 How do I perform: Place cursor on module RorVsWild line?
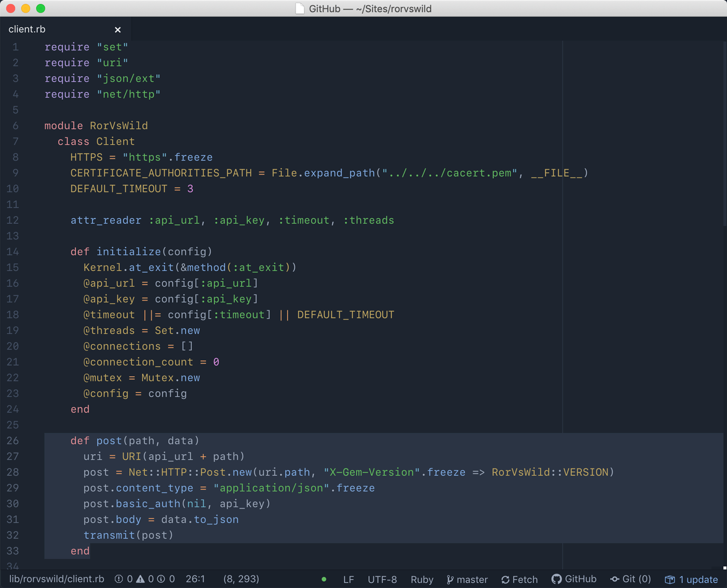(x=96, y=126)
